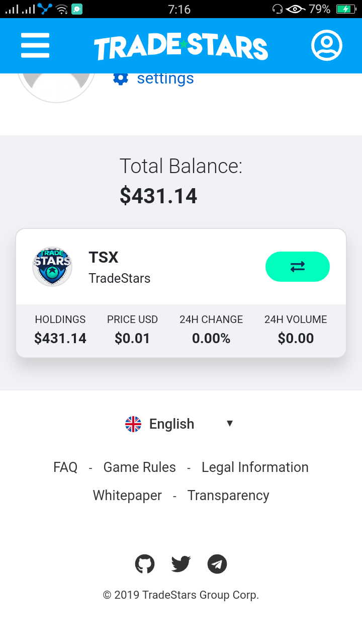This screenshot has width=362, height=644.
Task: Tap the profile avatar picture
Action: point(56,87)
